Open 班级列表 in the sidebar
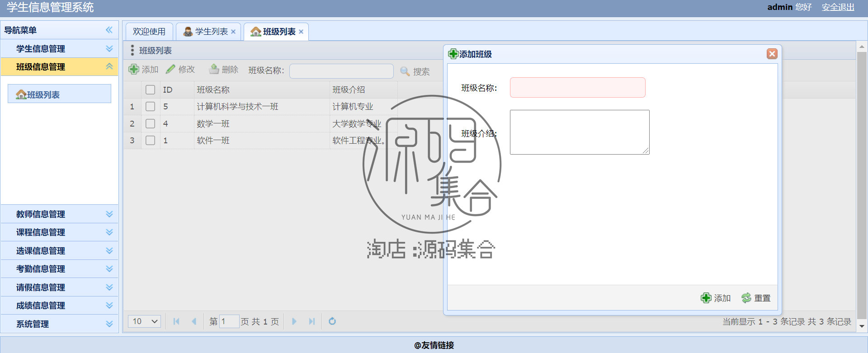 click(x=59, y=94)
